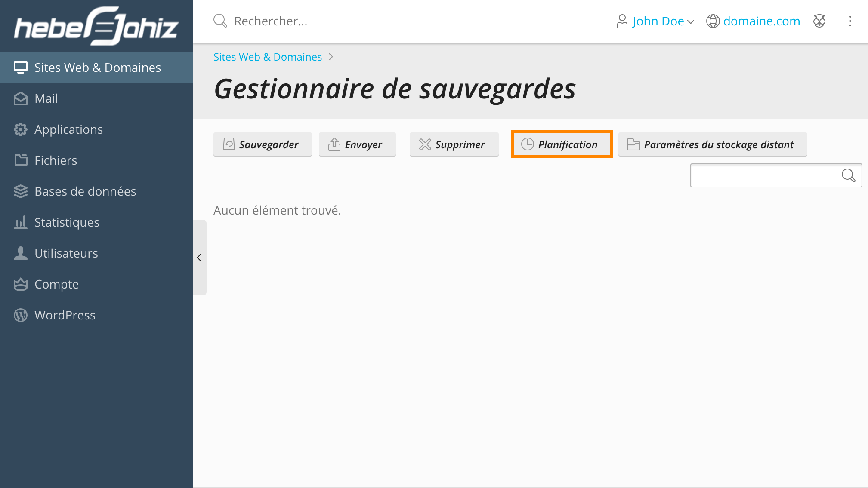The width and height of the screenshot is (868, 488).
Task: Open Applications in the sidebar
Action: pos(96,129)
